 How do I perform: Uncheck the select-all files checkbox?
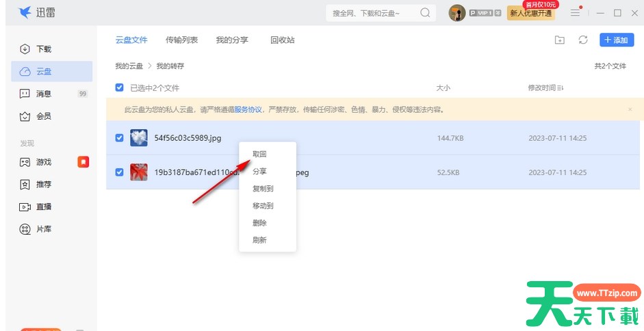[120, 88]
